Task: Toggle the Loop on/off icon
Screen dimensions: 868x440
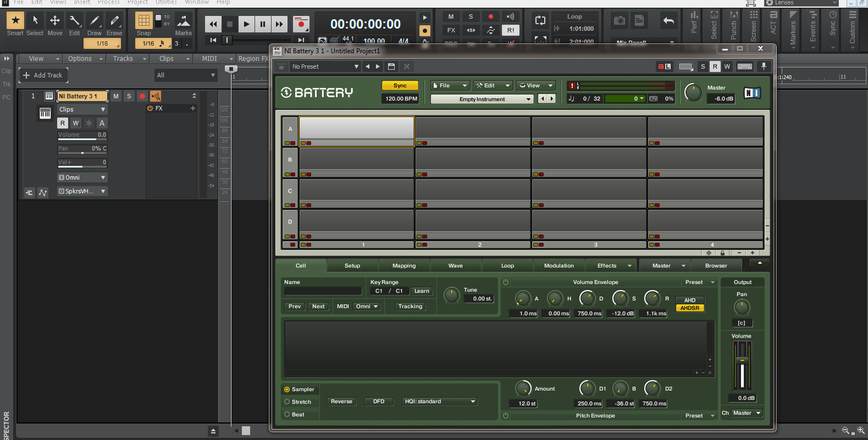Action: tap(540, 21)
